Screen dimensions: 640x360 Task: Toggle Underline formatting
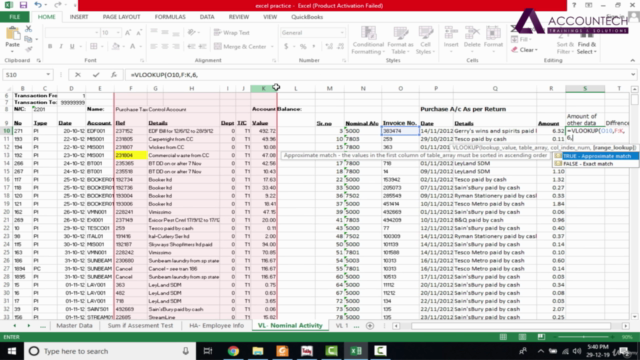[72, 47]
